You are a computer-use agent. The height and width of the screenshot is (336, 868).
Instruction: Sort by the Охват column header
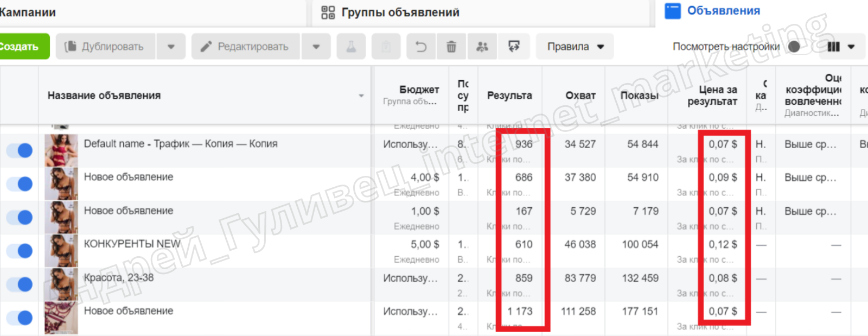(580, 96)
